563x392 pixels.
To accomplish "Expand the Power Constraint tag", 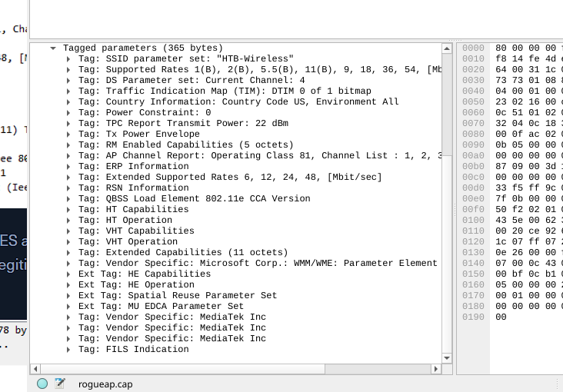I will click(68, 113).
